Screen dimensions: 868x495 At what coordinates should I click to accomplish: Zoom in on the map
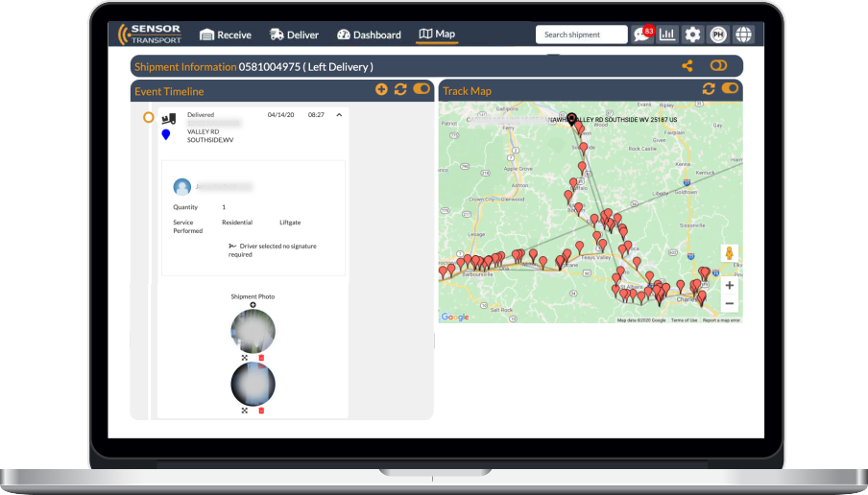coord(730,286)
